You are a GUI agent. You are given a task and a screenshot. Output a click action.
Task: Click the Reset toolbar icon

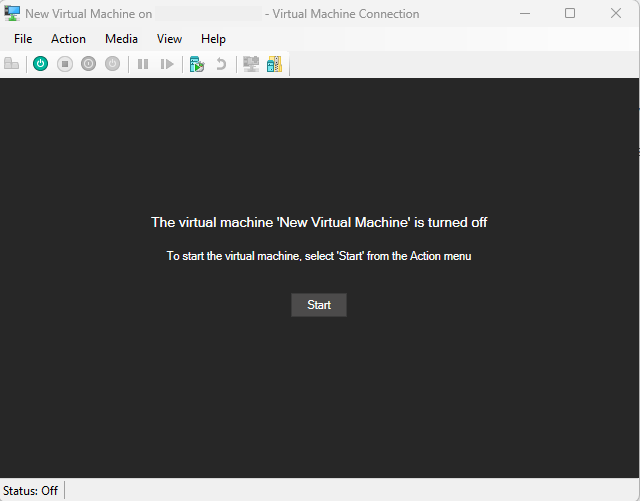pos(167,64)
